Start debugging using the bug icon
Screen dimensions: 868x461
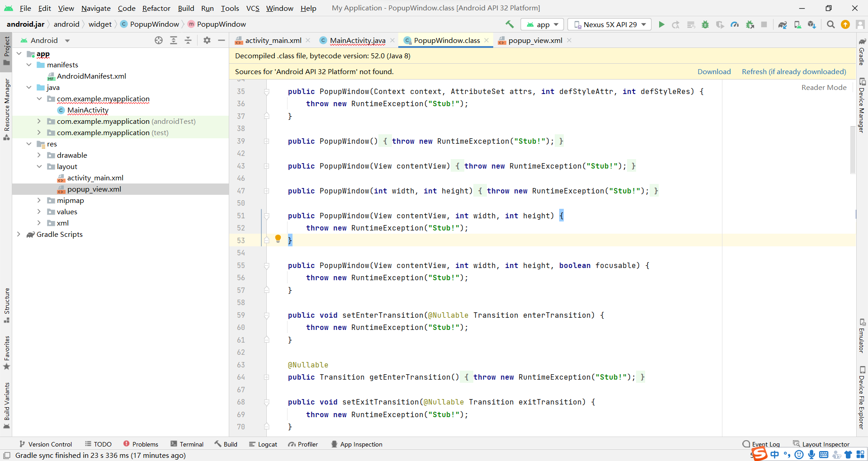tap(706, 24)
